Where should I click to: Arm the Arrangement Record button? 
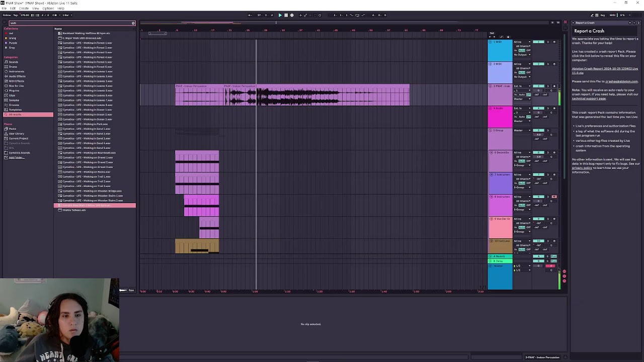(292, 15)
